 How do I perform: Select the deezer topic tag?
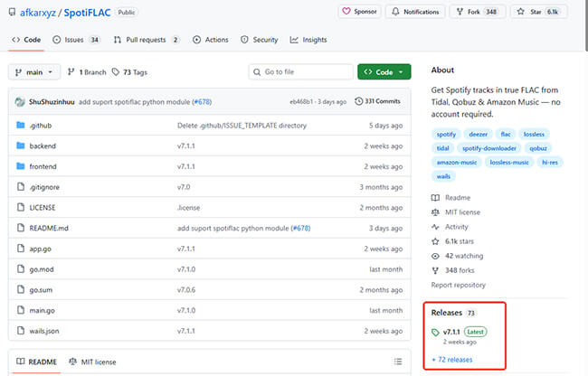tap(479, 134)
